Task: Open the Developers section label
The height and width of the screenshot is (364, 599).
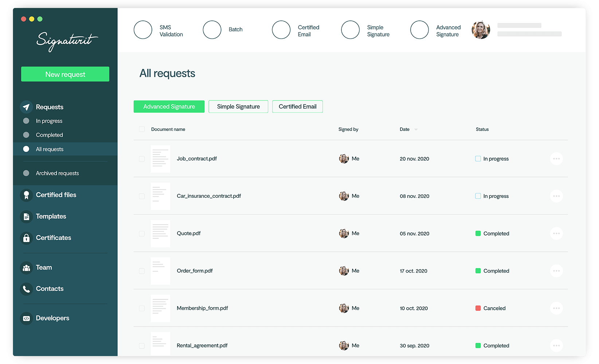Action: (52, 318)
